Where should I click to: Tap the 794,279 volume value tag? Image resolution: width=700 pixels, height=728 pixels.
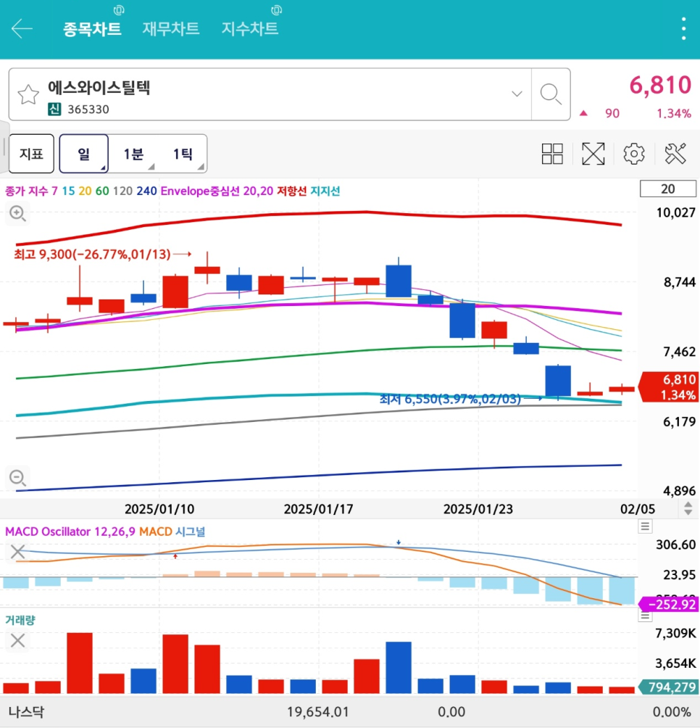click(669, 687)
